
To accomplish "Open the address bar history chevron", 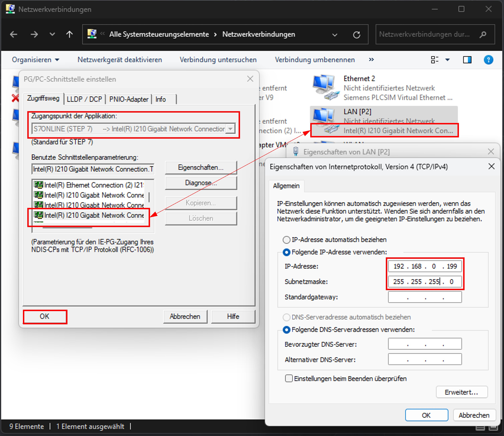I will (335, 35).
